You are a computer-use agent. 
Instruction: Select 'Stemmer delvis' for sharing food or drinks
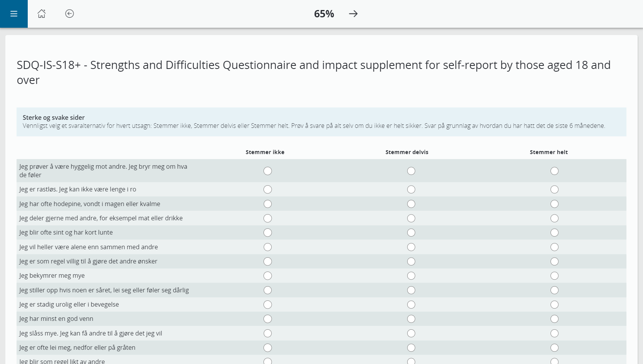click(411, 218)
